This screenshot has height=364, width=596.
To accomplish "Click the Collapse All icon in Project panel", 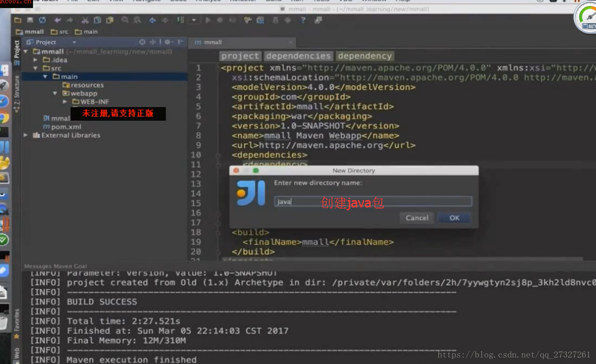I will coord(153,42).
